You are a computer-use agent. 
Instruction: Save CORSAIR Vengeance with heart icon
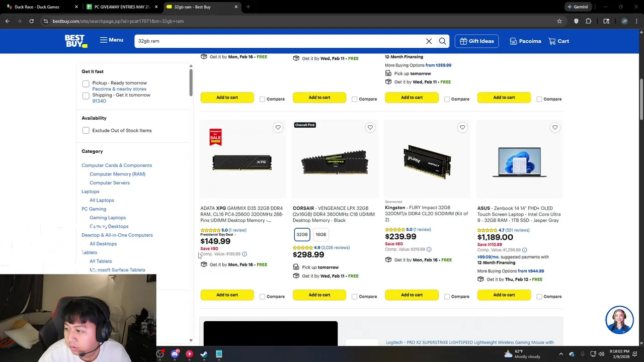tap(370, 128)
